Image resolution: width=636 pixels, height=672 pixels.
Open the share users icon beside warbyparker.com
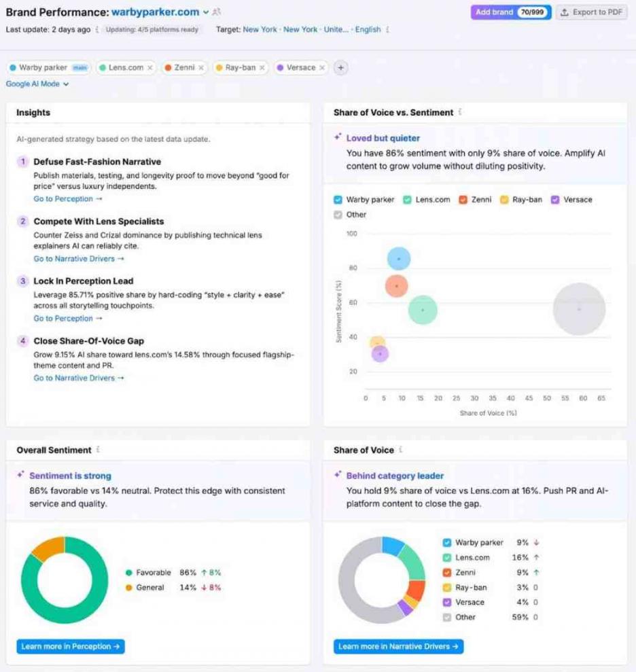(217, 12)
